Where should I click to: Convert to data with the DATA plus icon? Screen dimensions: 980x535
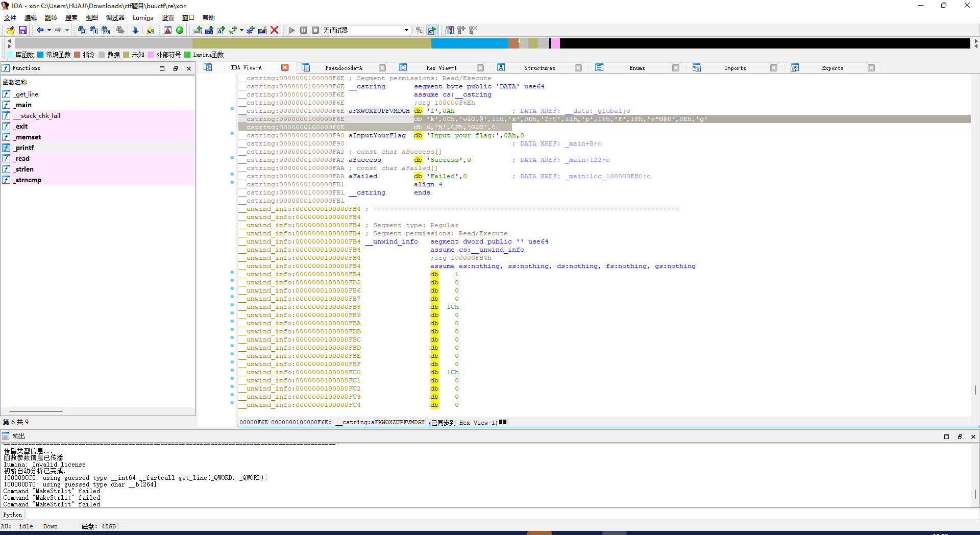pos(209,30)
